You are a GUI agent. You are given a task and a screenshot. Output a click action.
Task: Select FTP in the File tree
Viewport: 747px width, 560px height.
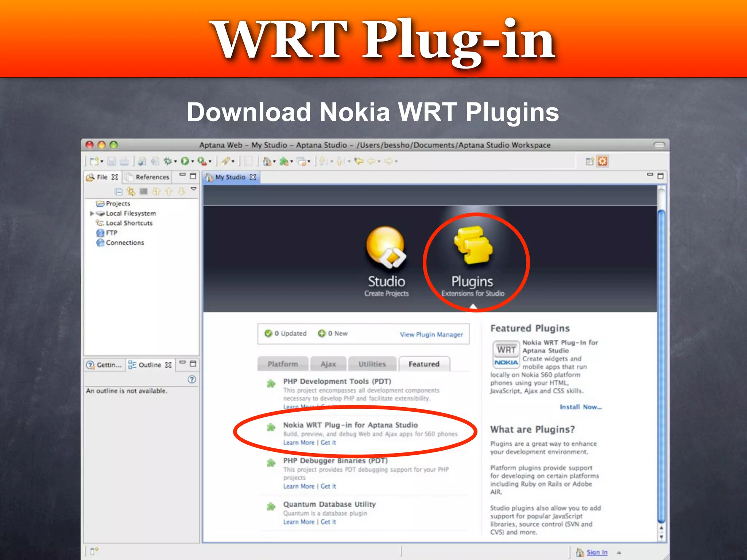[107, 233]
